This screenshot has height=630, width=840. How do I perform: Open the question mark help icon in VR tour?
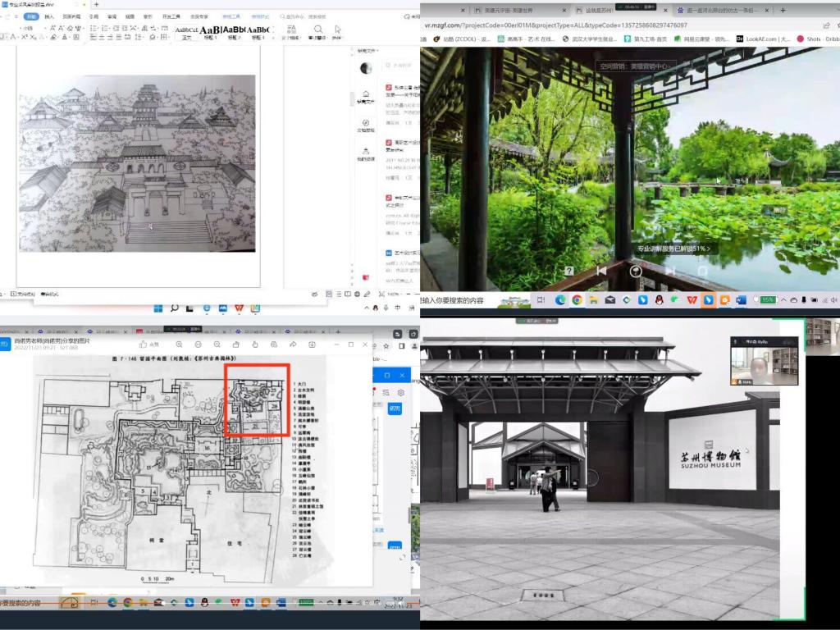tap(568, 271)
